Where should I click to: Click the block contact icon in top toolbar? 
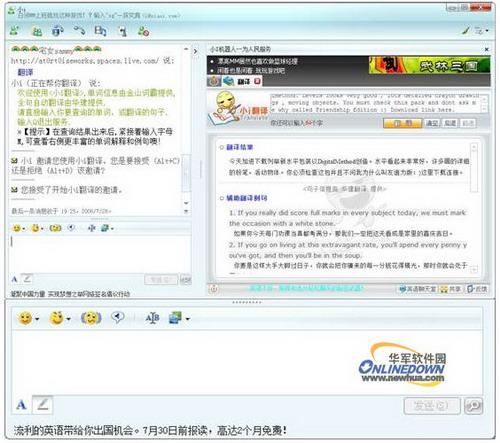[143, 31]
